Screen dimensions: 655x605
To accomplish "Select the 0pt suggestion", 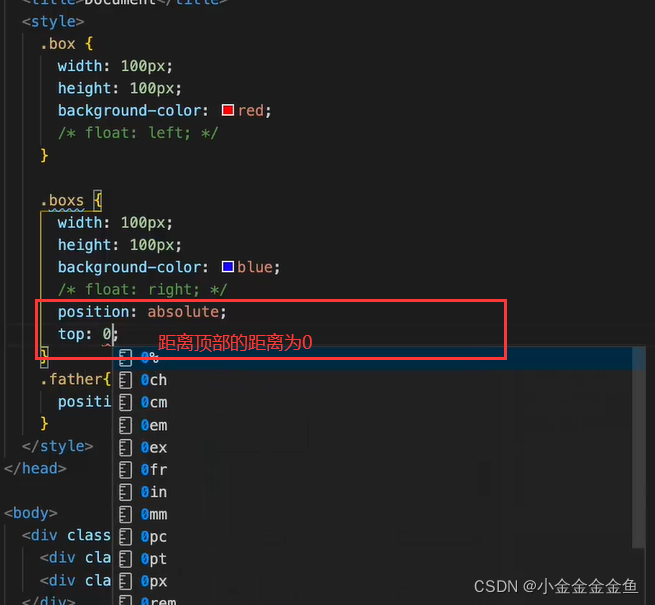I will pyautogui.click(x=373, y=559).
